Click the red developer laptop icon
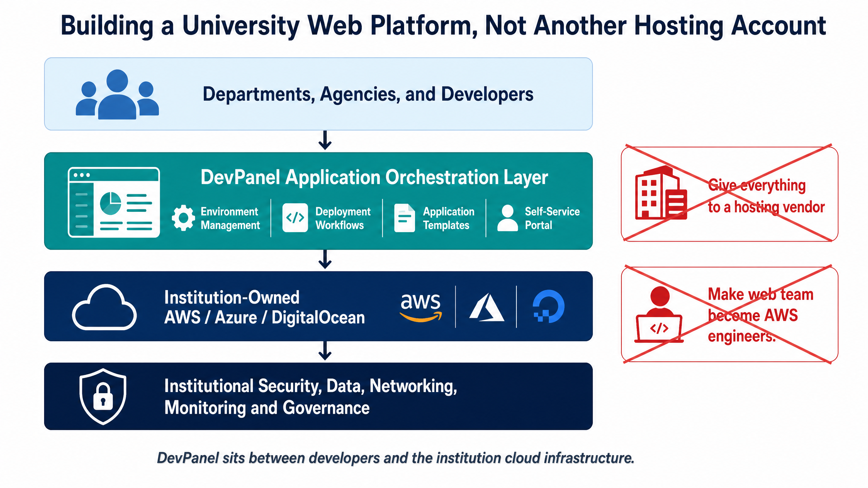This screenshot has width=868, height=488. [x=659, y=314]
